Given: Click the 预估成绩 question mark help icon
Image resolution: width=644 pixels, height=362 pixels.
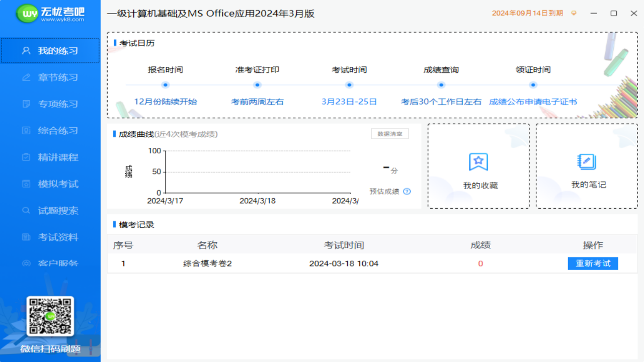Looking at the screenshot, I should click(x=407, y=191).
